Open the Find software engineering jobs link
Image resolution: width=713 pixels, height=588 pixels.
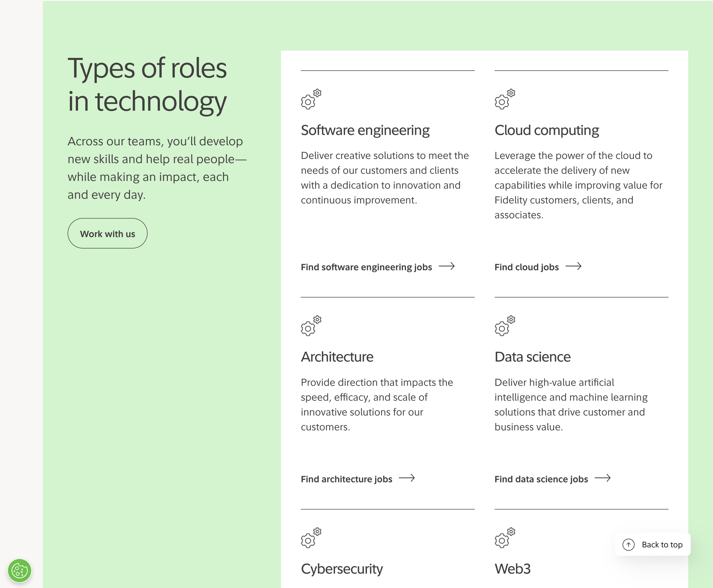[x=366, y=267]
